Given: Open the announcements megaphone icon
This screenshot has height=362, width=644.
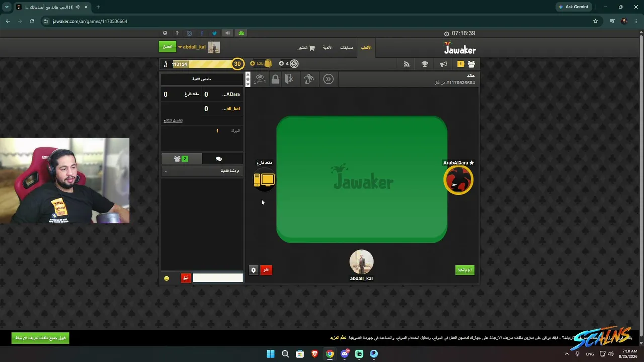Looking at the screenshot, I should [443, 64].
